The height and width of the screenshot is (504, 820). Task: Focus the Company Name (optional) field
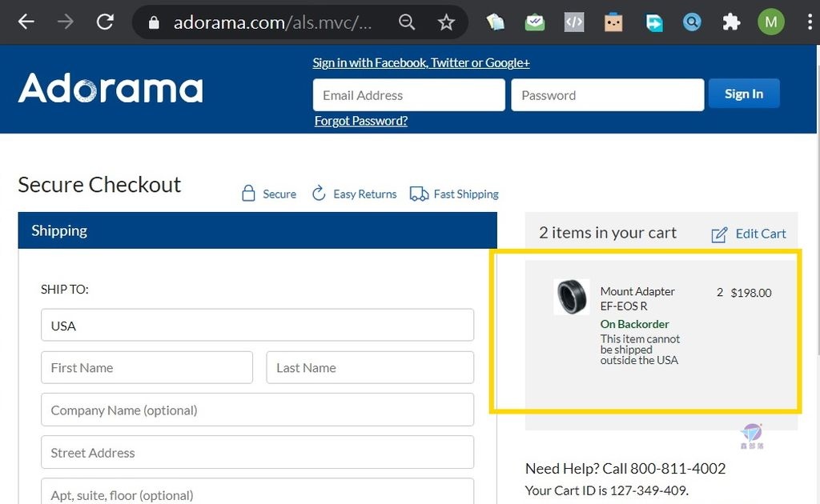(257, 410)
